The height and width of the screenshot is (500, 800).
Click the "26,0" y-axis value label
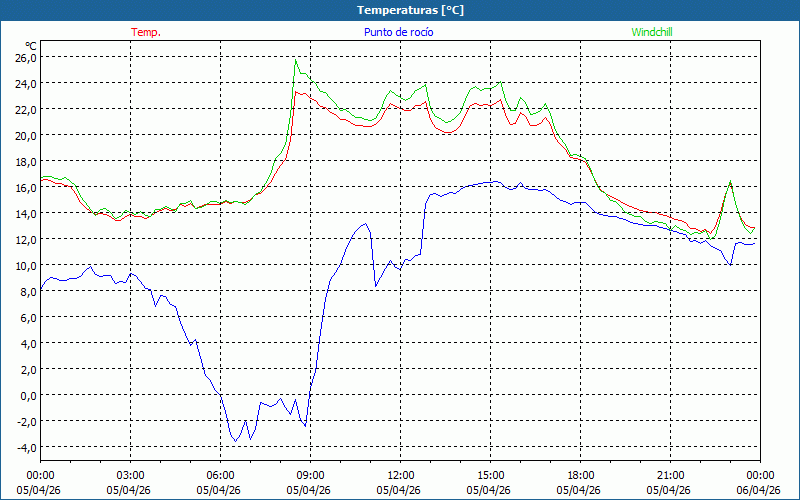pyautogui.click(x=25, y=57)
